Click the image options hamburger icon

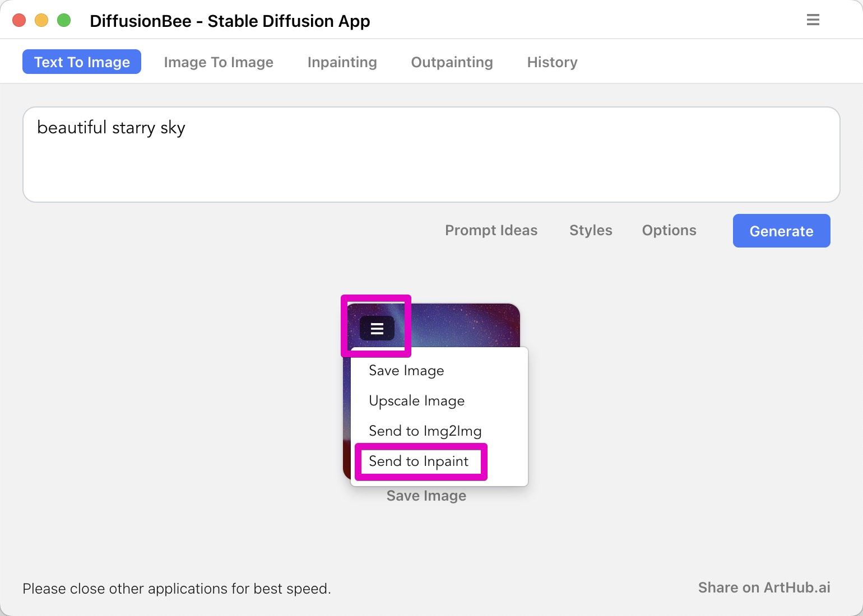pyautogui.click(x=377, y=328)
